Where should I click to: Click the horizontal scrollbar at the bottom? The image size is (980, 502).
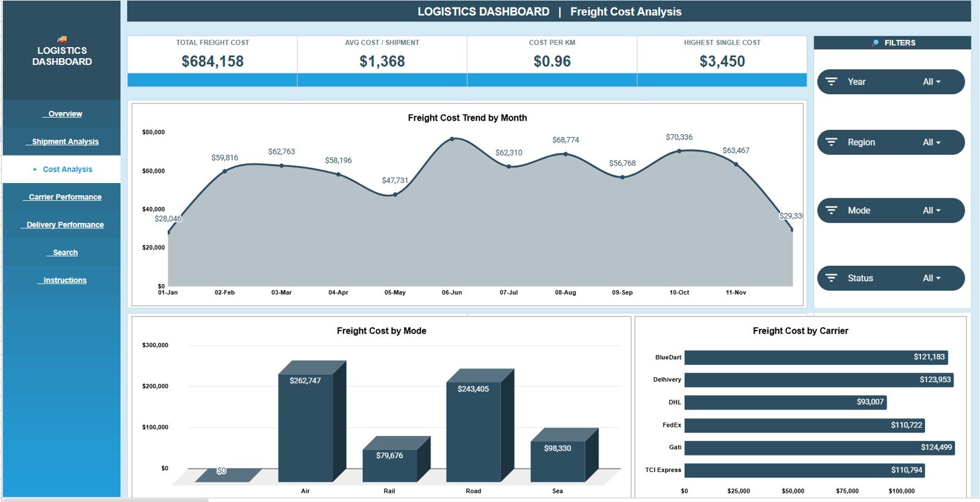point(105,500)
